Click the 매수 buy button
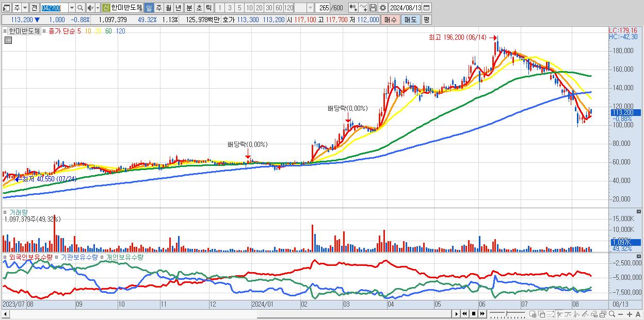Image resolution: width=644 pixels, height=320 pixels. click(391, 20)
